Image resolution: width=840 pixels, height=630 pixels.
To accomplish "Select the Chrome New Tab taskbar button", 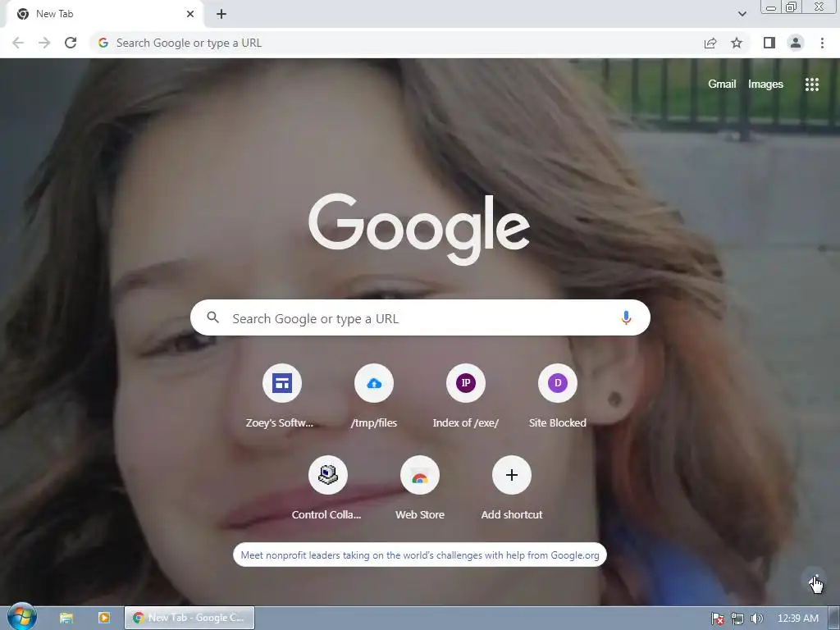I will [189, 618].
